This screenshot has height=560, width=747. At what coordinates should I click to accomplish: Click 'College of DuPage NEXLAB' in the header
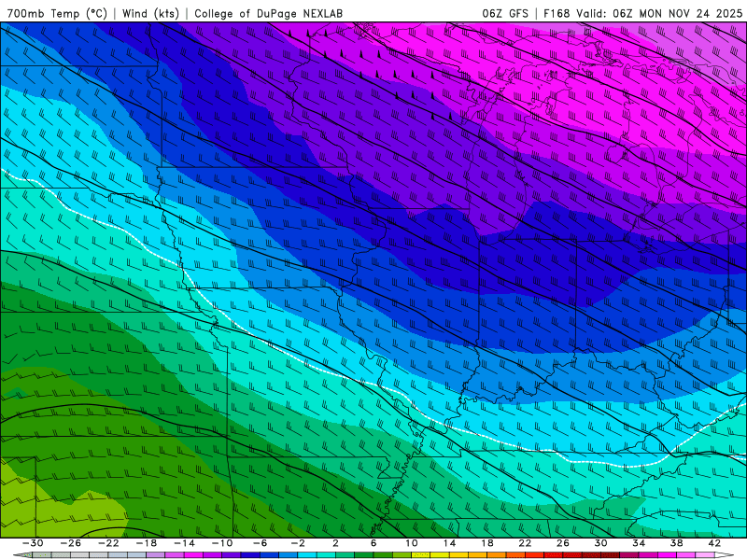tap(268, 13)
